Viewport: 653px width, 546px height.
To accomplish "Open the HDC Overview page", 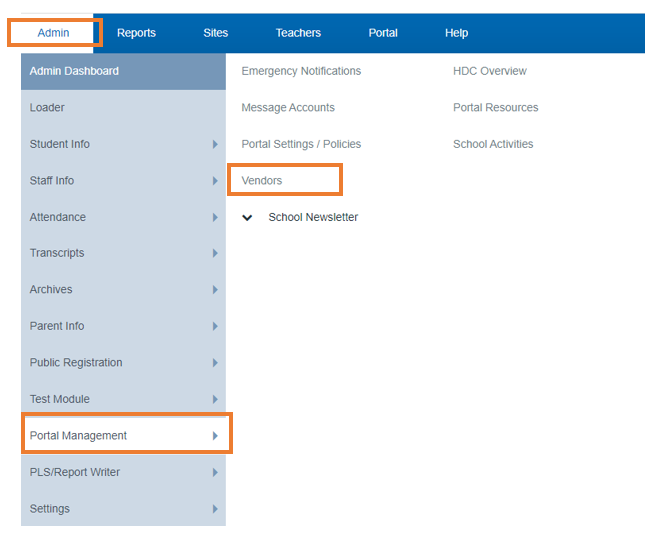I will pos(490,71).
